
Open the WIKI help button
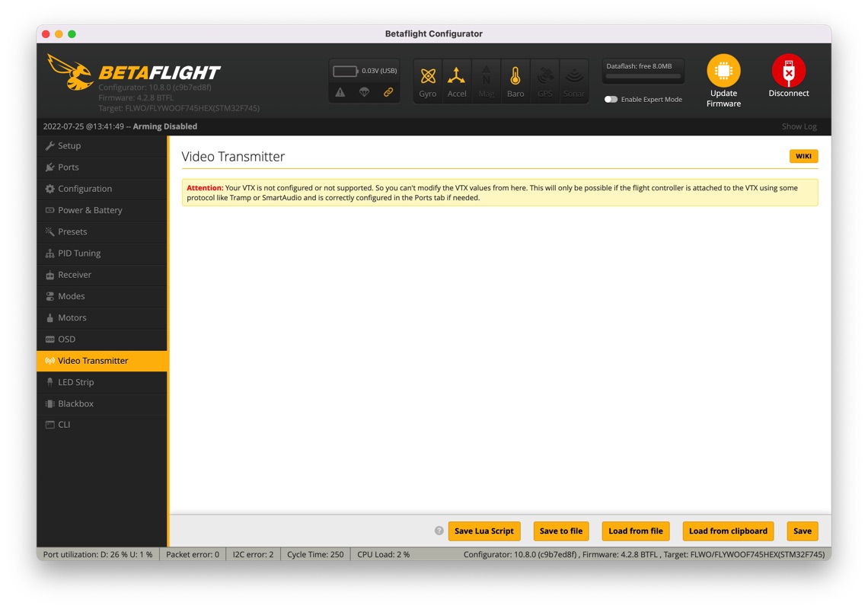pyautogui.click(x=804, y=156)
